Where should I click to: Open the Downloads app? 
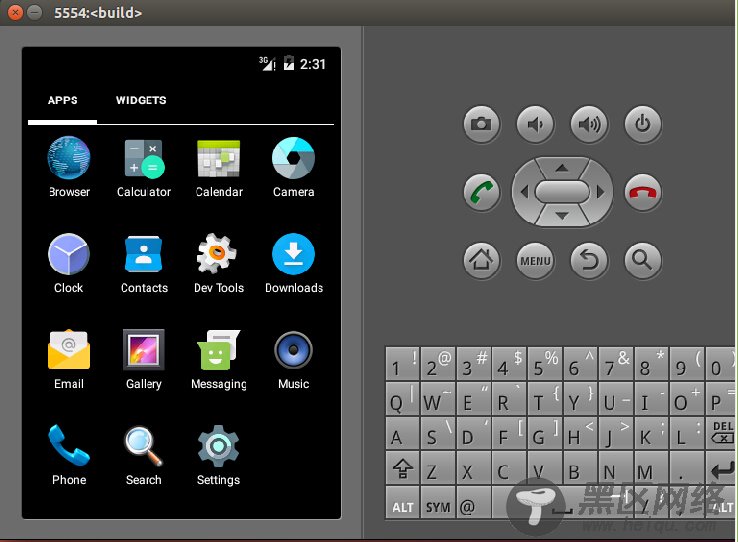click(294, 263)
